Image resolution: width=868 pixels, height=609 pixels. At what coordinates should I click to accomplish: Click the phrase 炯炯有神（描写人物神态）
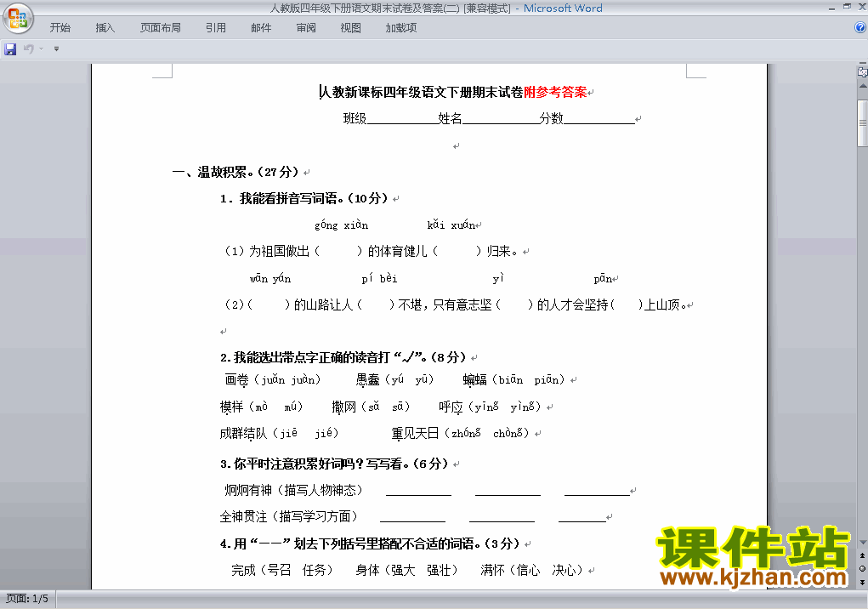[x=294, y=491]
